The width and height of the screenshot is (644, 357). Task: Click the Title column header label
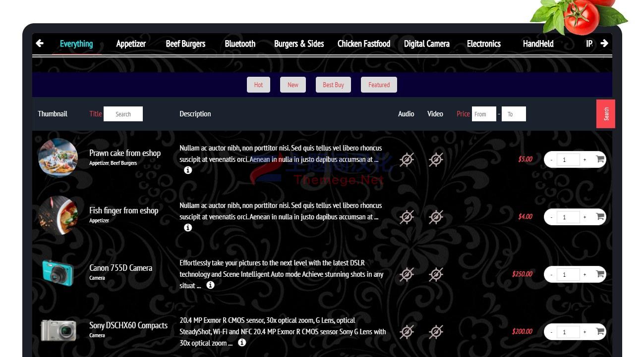click(96, 114)
